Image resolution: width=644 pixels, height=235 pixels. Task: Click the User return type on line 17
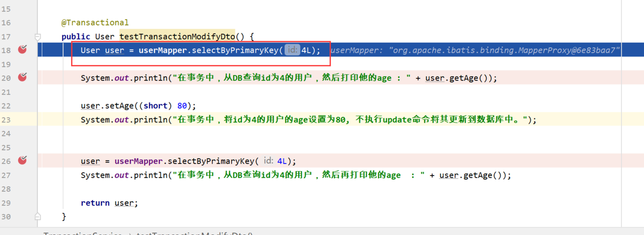click(x=105, y=37)
